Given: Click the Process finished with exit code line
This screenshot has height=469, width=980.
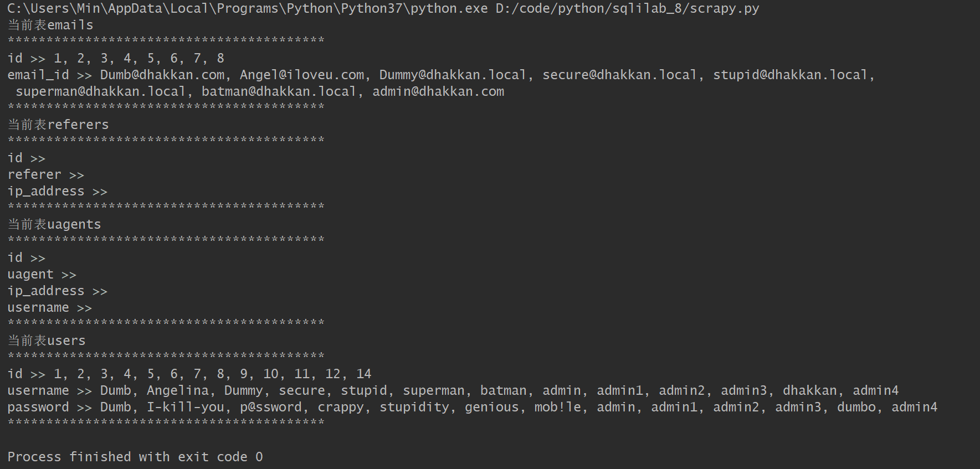Looking at the screenshot, I should pos(135,457).
